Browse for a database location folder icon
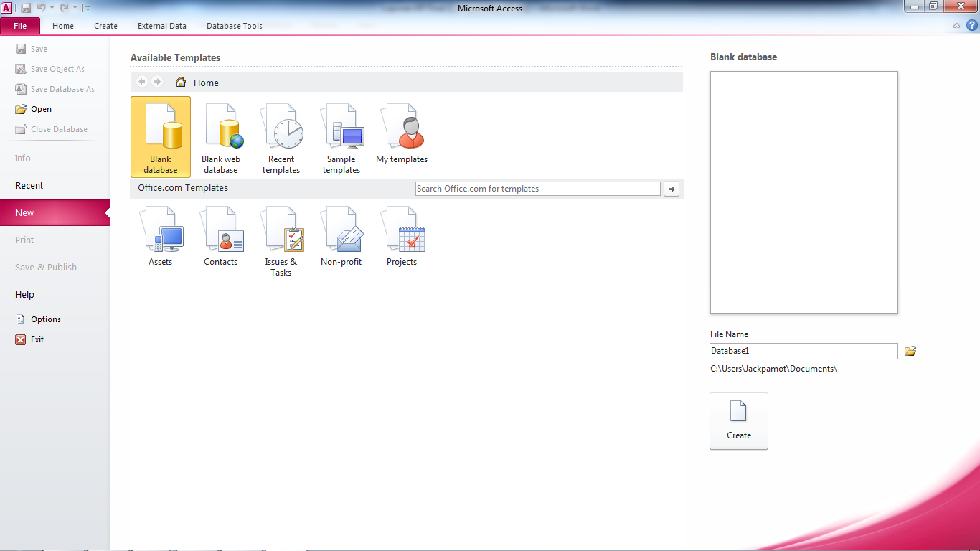 pos(910,351)
